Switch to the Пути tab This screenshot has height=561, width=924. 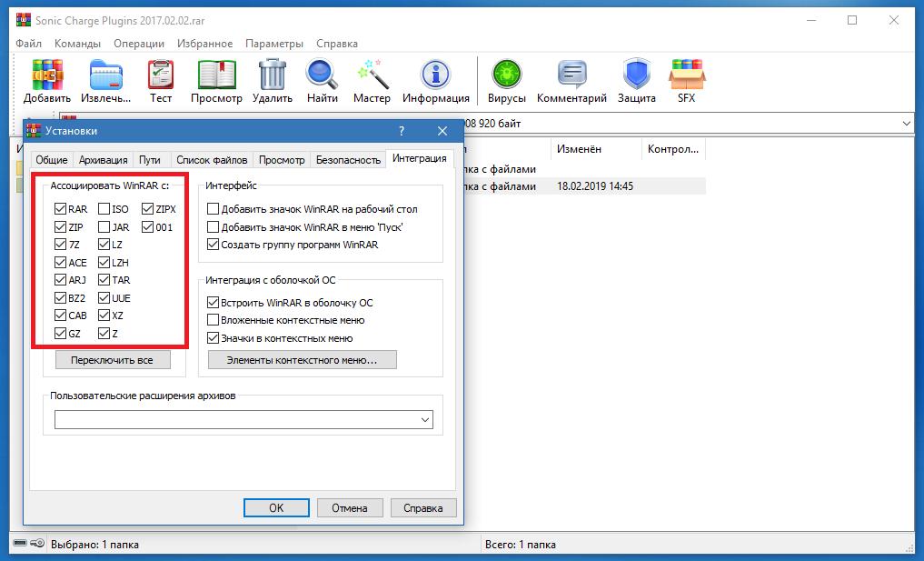(x=150, y=160)
